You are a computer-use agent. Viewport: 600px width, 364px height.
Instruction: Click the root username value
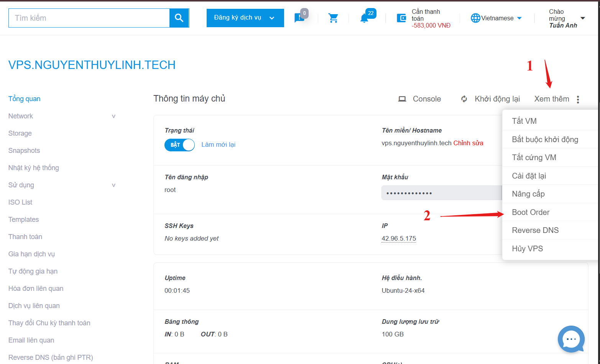tap(170, 190)
